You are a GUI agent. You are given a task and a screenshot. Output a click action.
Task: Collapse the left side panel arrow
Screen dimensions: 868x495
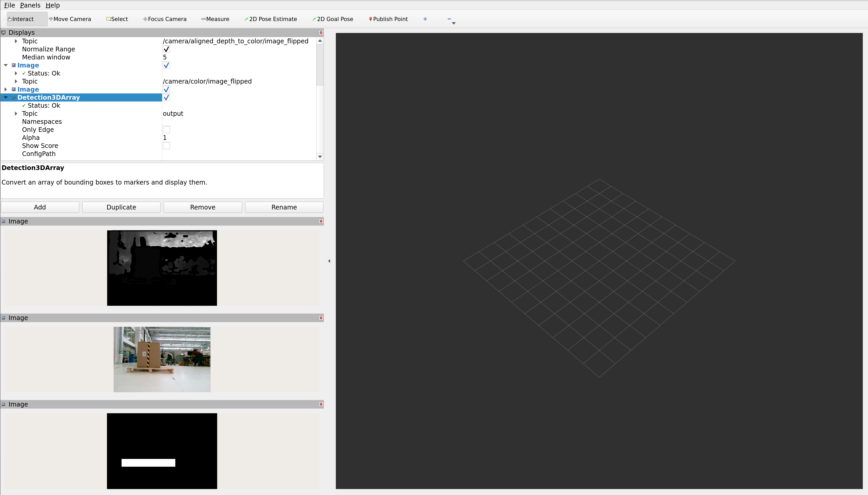(x=329, y=261)
